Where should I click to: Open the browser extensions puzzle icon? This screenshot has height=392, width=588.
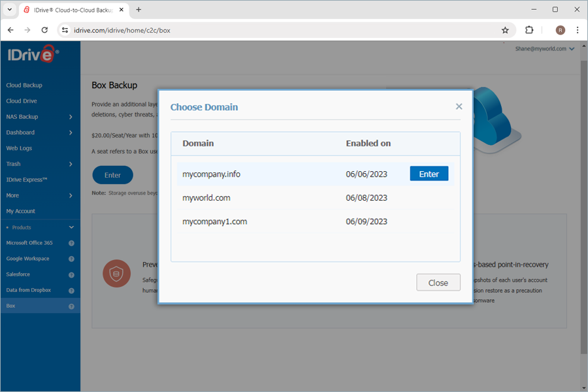pyautogui.click(x=529, y=30)
